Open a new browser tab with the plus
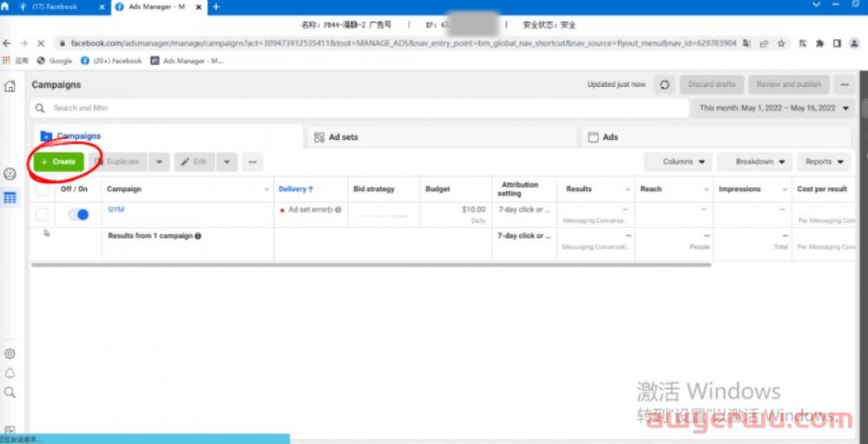The width and height of the screenshot is (868, 444). pos(216,7)
